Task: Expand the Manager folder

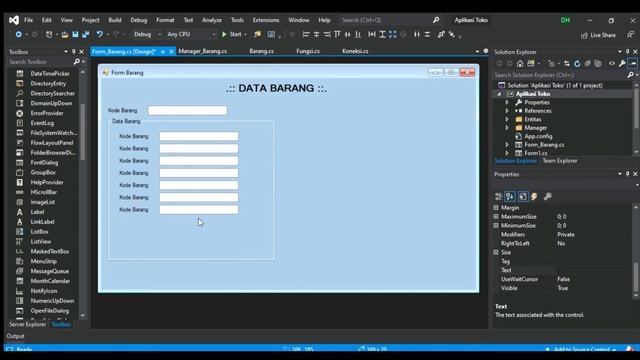Action: 507,128
